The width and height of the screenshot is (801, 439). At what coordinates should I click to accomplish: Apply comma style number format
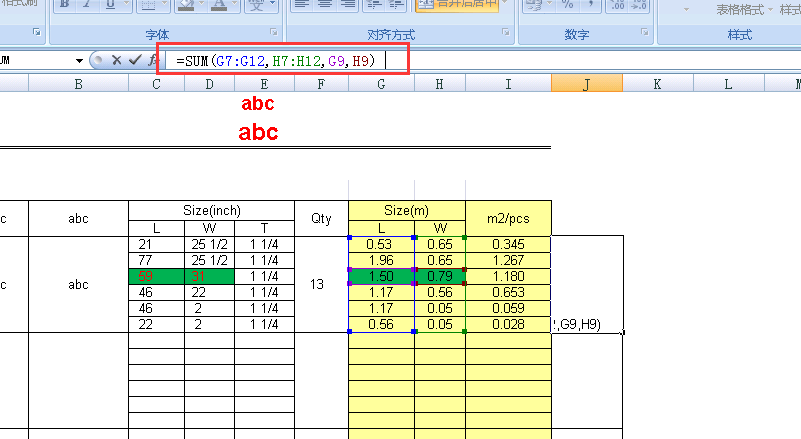[x=590, y=5]
